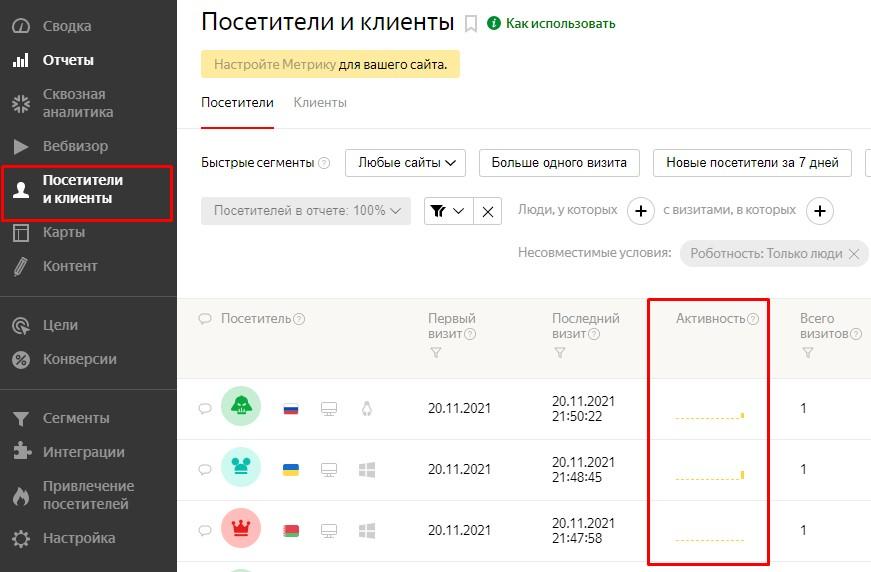Filter by the Первый визит column

coord(436,353)
